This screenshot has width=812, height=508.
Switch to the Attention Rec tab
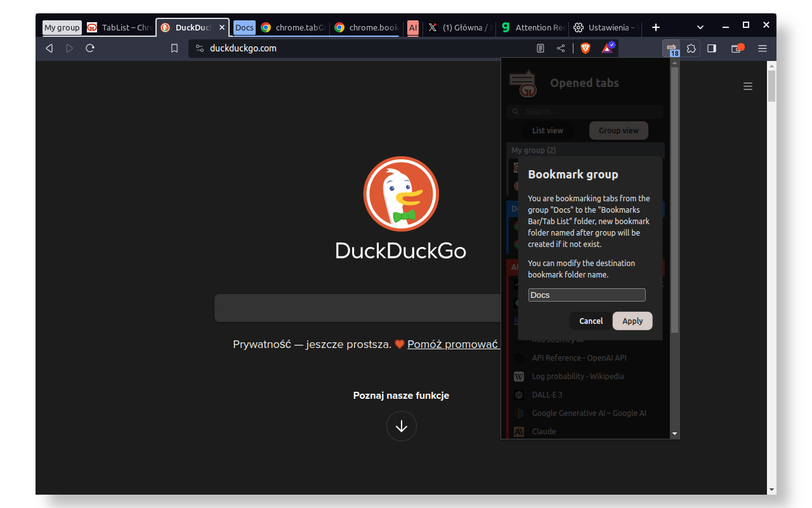532,27
